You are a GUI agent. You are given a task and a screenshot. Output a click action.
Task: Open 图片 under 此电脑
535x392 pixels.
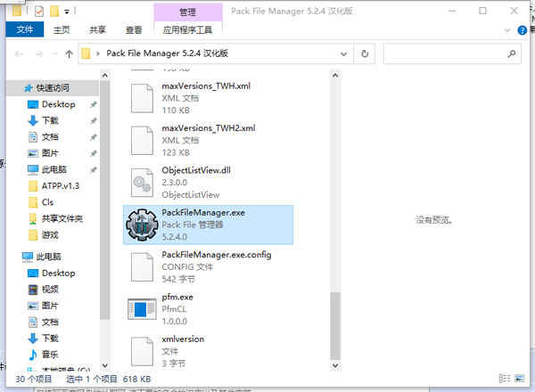[x=50, y=306]
